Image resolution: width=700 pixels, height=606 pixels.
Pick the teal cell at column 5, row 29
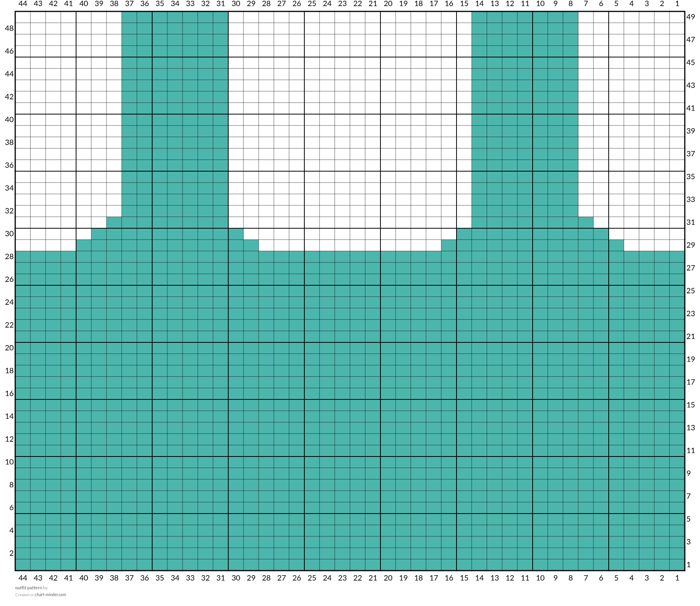pyautogui.click(x=616, y=245)
